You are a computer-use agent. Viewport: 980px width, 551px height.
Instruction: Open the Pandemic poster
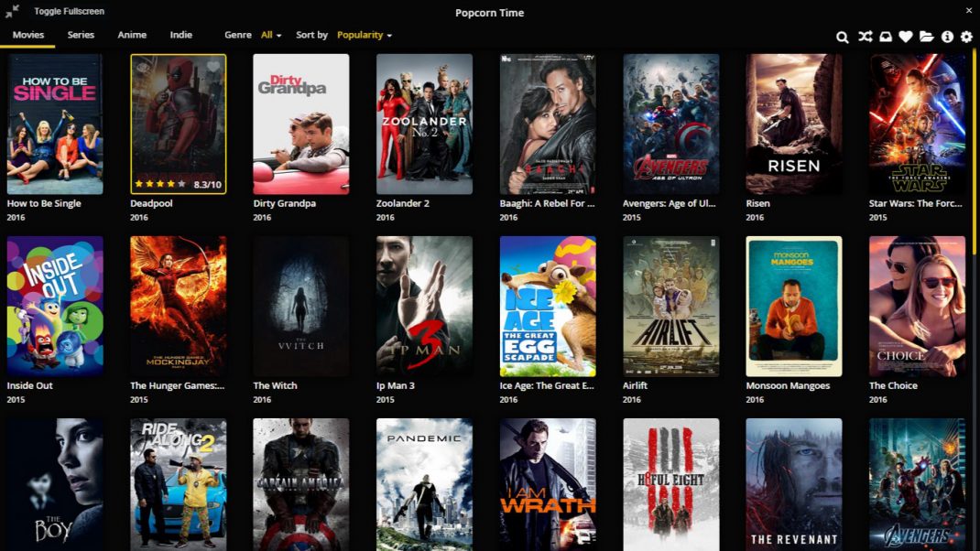coord(424,485)
